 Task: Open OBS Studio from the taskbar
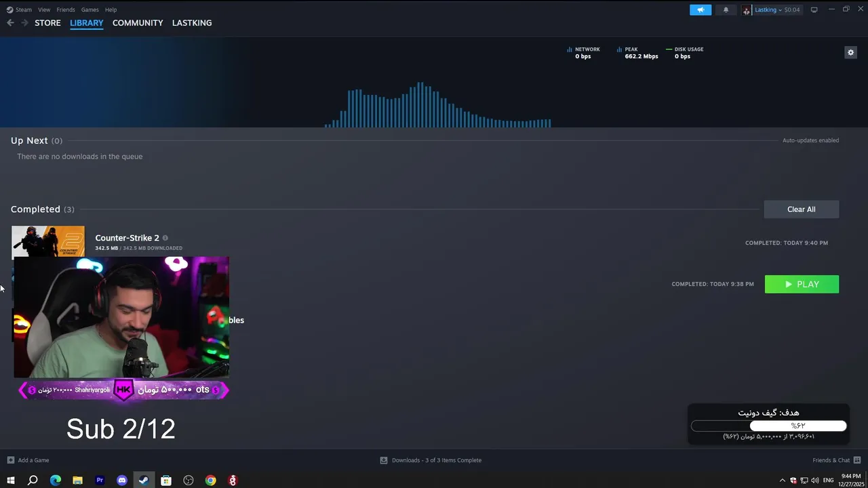(x=189, y=481)
